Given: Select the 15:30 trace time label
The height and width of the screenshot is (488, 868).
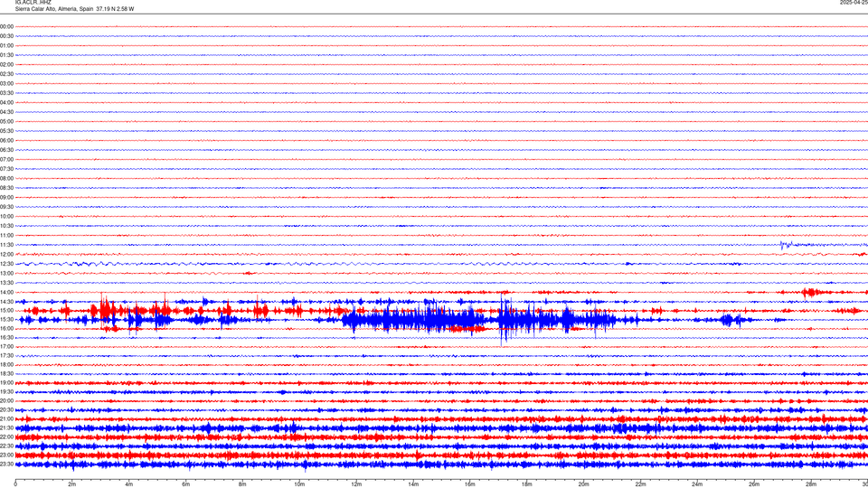Looking at the screenshot, I should pos(6,320).
